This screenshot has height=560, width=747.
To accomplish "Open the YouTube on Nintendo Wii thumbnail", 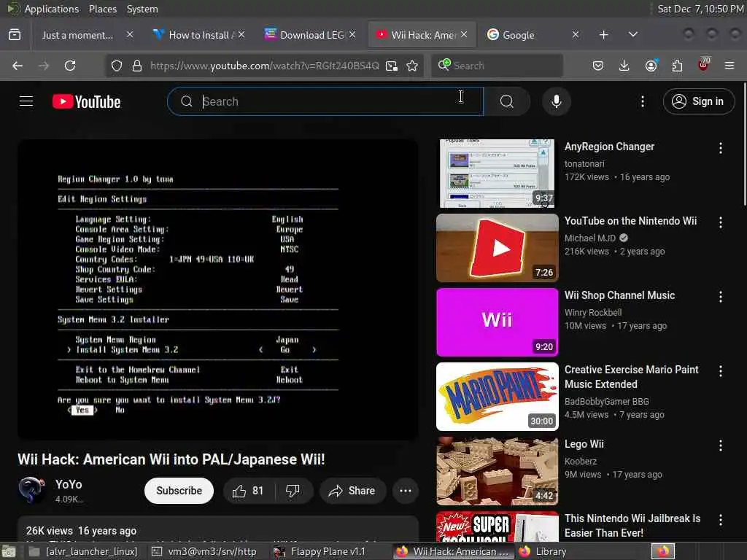I will point(497,248).
